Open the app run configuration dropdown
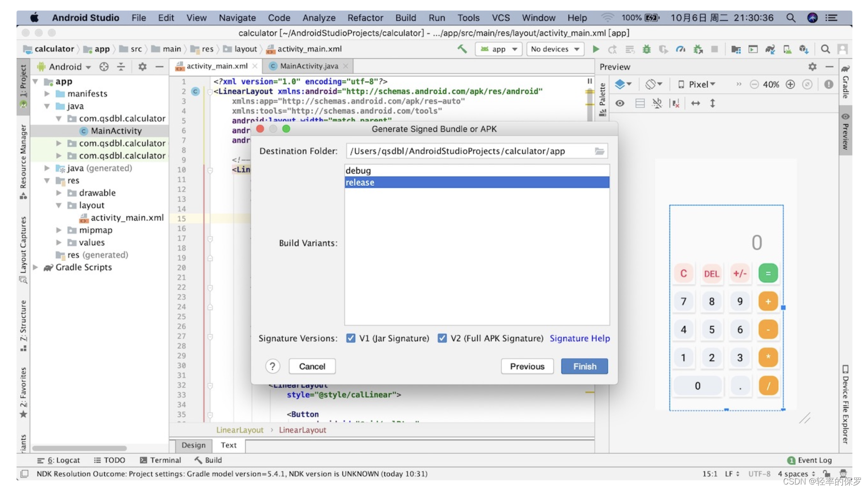Screen dimensions: 868x490 coord(499,49)
